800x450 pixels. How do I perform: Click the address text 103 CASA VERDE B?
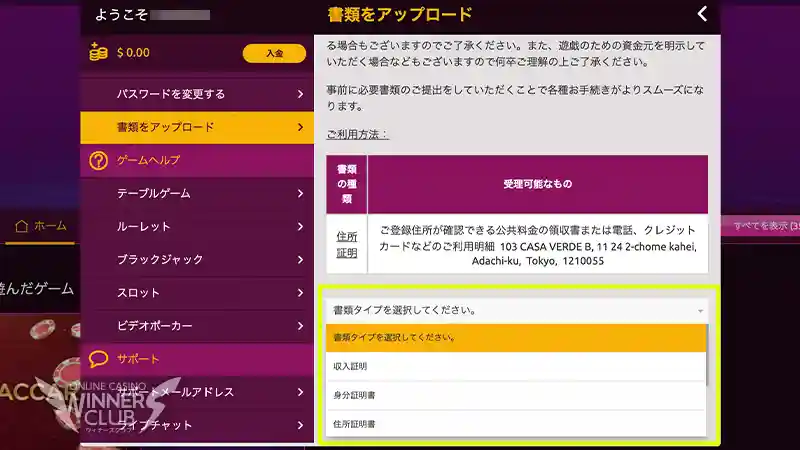545,246
